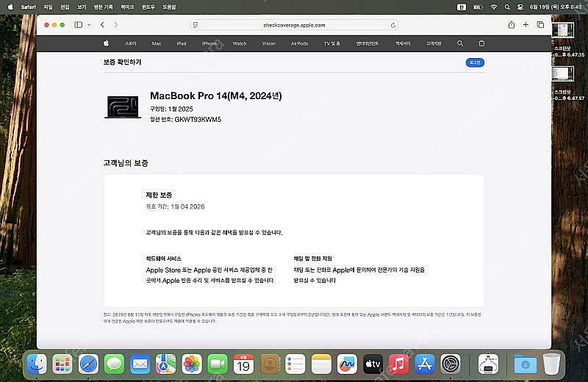The width and height of the screenshot is (588, 382).
Task: Open the iPhone navigation link
Action: (209, 43)
